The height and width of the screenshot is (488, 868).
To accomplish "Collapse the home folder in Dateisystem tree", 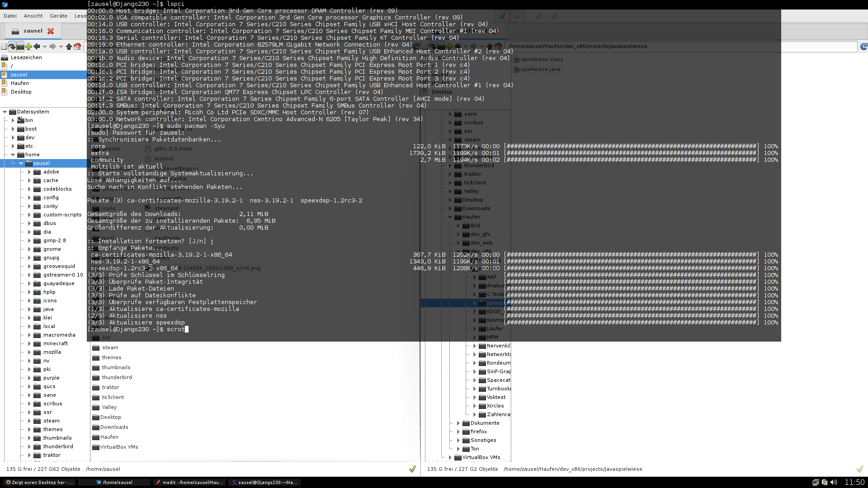I will (x=13, y=155).
